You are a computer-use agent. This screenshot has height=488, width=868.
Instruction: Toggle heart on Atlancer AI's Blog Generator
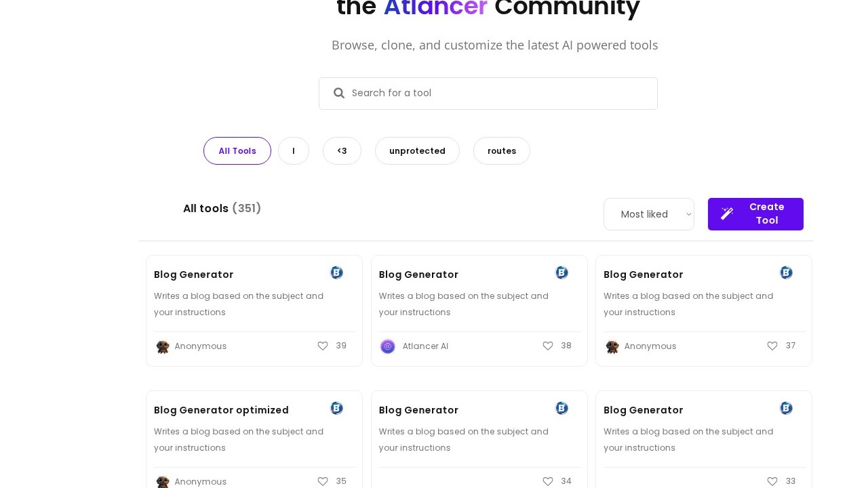(548, 346)
